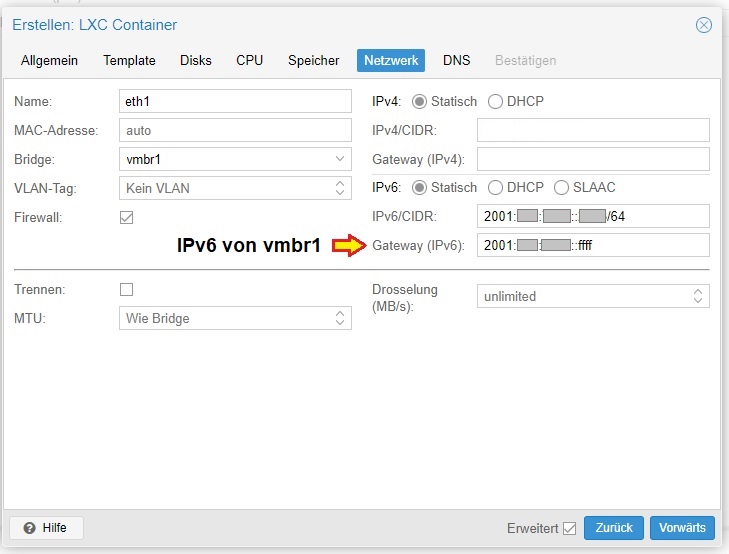Screen dimensions: 729x554
Task: Switch to the Template tab
Action: click(x=129, y=61)
